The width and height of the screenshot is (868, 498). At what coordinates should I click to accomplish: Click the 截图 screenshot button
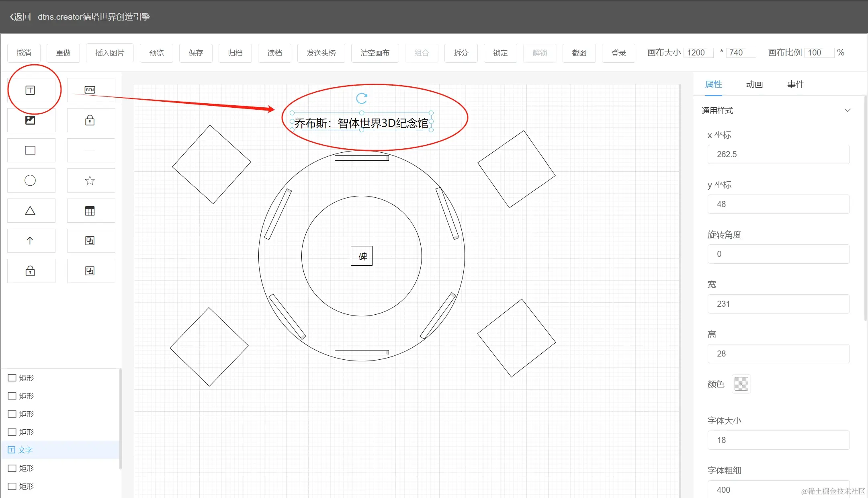579,53
